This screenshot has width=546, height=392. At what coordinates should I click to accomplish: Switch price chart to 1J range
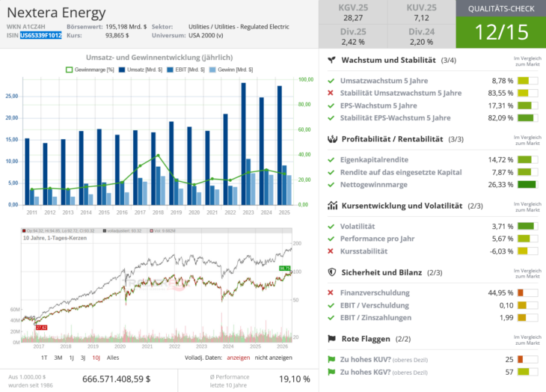(71, 358)
